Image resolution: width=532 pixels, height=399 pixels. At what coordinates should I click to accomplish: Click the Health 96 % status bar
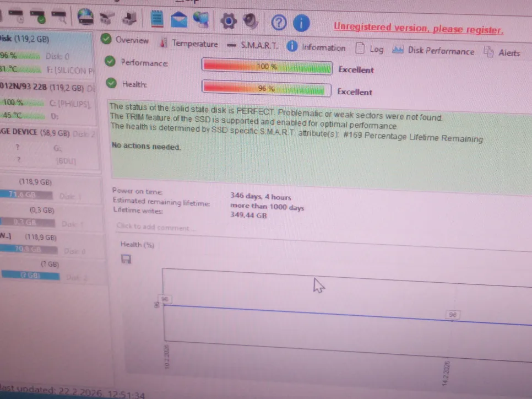(267, 89)
